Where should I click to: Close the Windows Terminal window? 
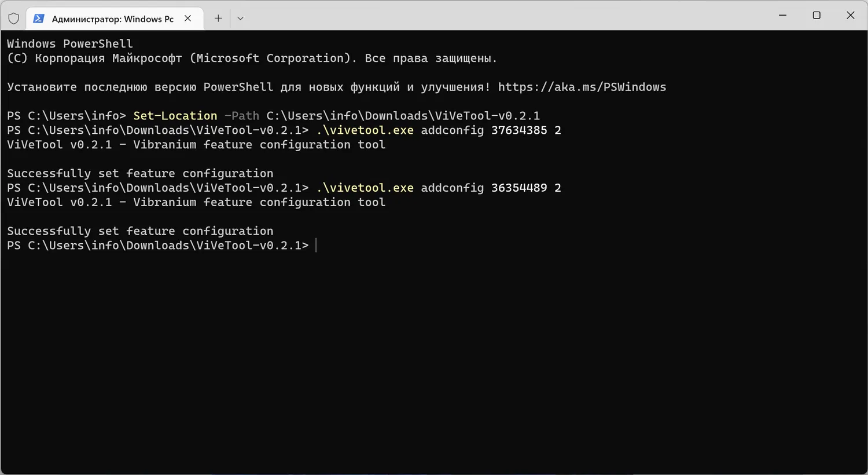pyautogui.click(x=850, y=16)
